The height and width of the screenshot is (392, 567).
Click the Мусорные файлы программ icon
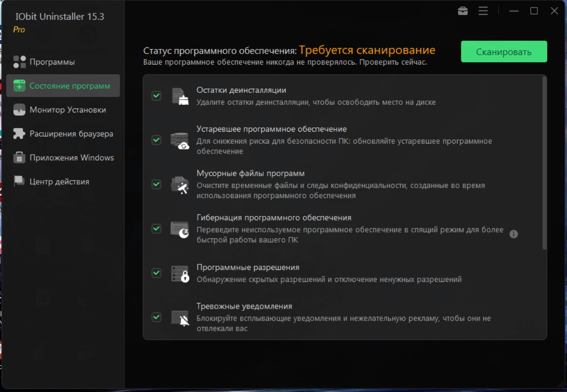180,185
